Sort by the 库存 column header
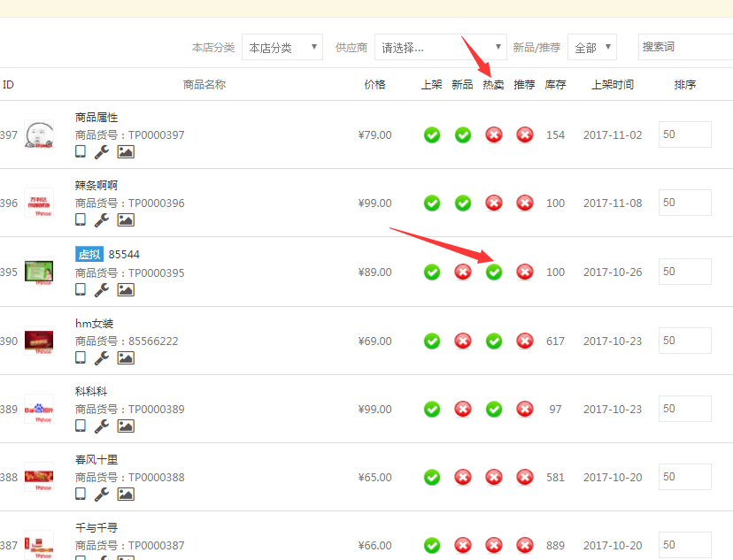 (555, 85)
